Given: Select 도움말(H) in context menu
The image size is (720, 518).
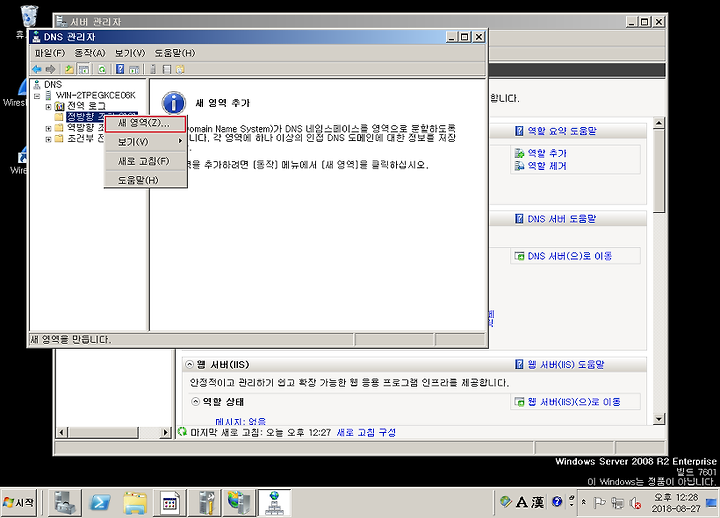Looking at the screenshot, I should pyautogui.click(x=146, y=180).
